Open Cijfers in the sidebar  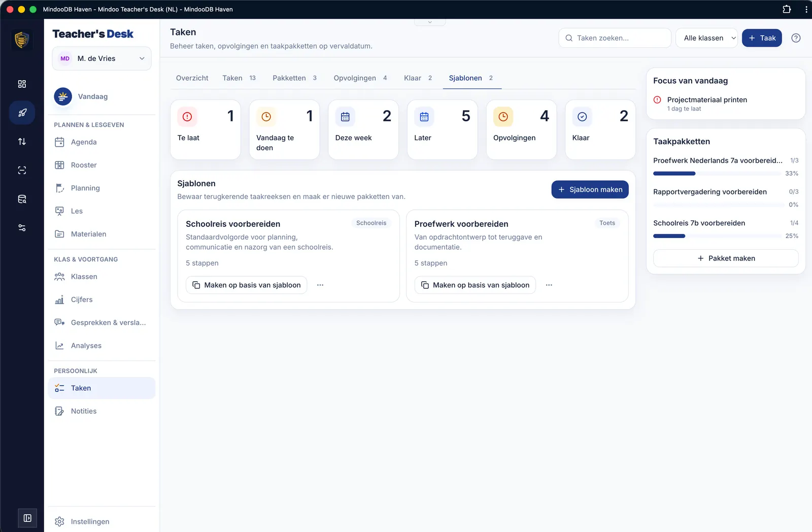101,300
